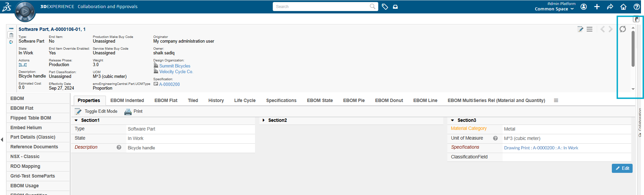This screenshot has height=195, width=644.
Task: Select RDO Mapping in sidebar
Action: (38, 166)
